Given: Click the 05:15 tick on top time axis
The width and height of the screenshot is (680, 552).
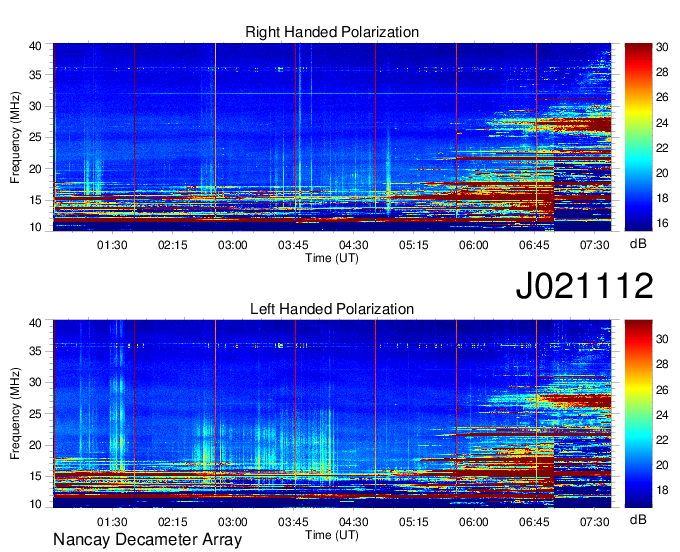Looking at the screenshot, I should click(414, 245).
